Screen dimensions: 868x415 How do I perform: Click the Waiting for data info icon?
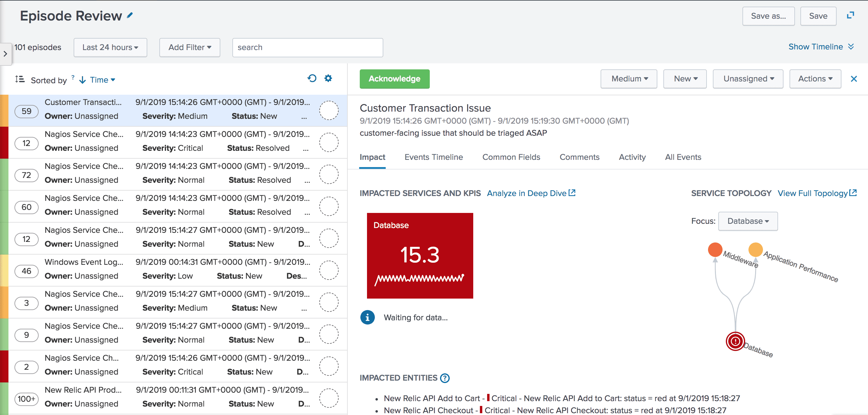[367, 317]
